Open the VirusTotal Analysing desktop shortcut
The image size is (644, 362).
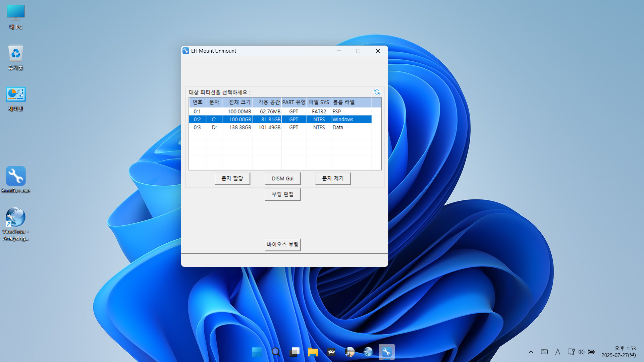15,217
